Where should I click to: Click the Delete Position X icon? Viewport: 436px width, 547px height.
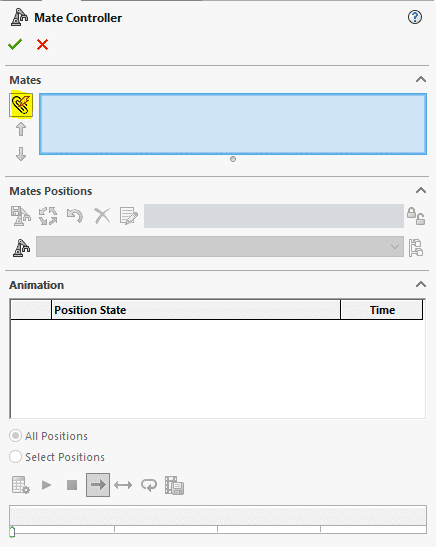click(x=102, y=216)
